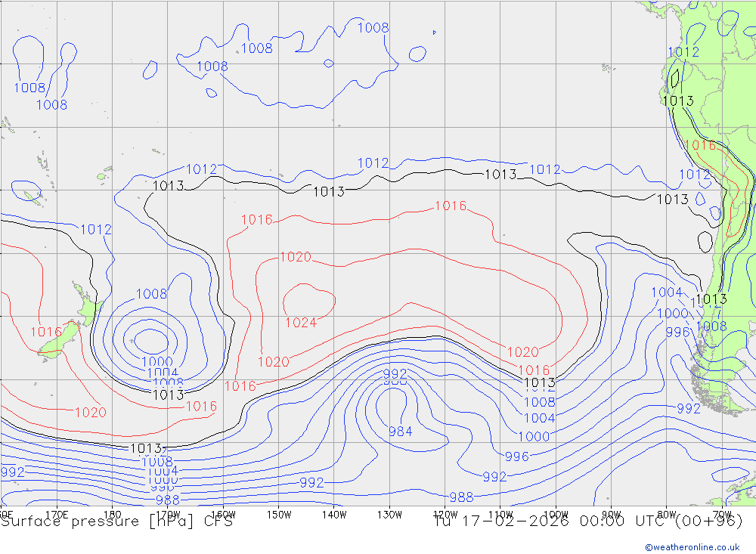Click the 80W longitude axis label
This screenshot has width=756, height=554.
tap(667, 515)
